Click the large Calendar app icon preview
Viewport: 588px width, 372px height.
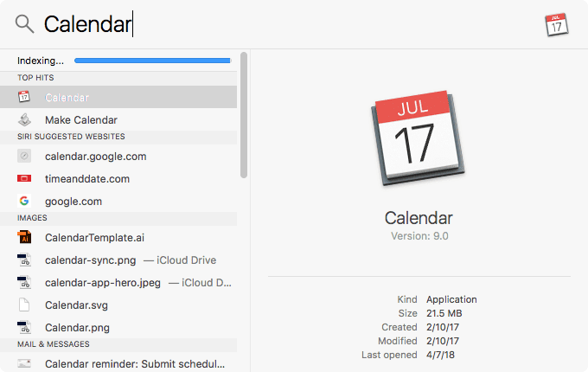pyautogui.click(x=419, y=138)
